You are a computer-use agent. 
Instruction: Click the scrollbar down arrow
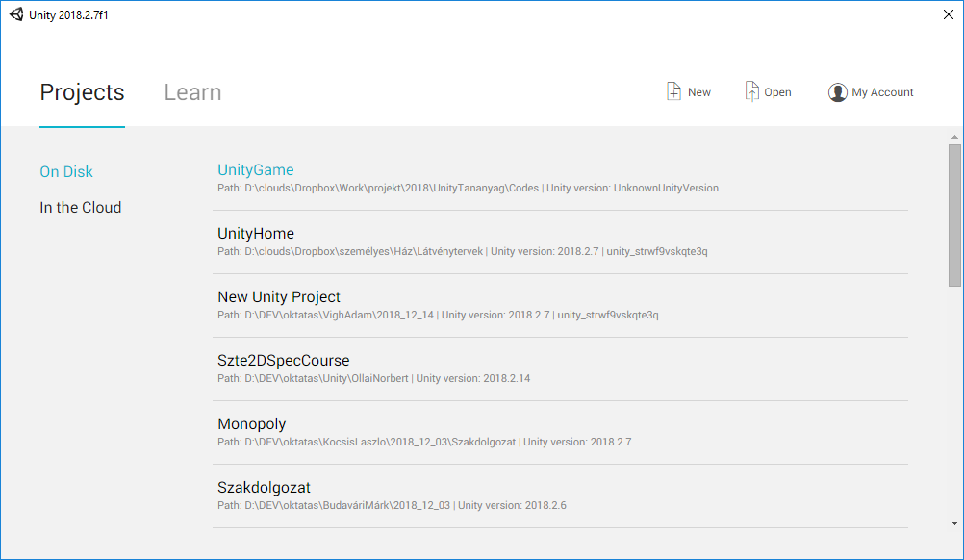click(954, 523)
